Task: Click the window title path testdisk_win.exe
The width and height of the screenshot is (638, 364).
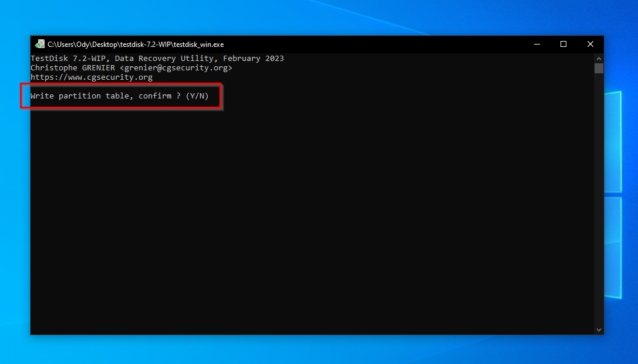Action: pos(136,45)
